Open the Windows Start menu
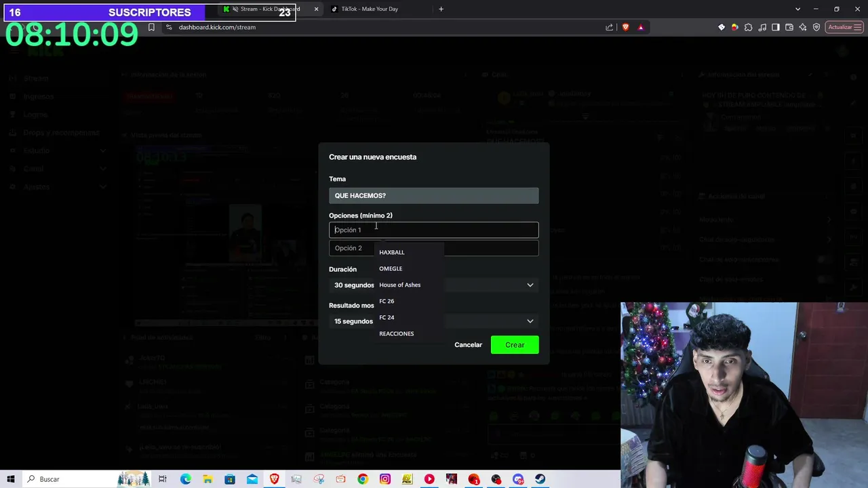 pyautogui.click(x=11, y=479)
